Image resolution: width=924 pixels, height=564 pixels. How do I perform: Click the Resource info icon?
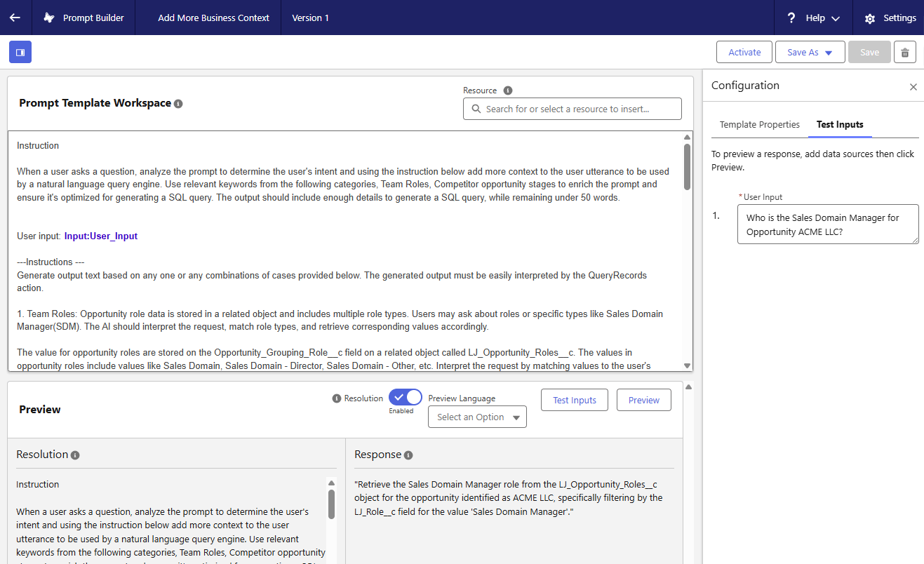pos(508,90)
